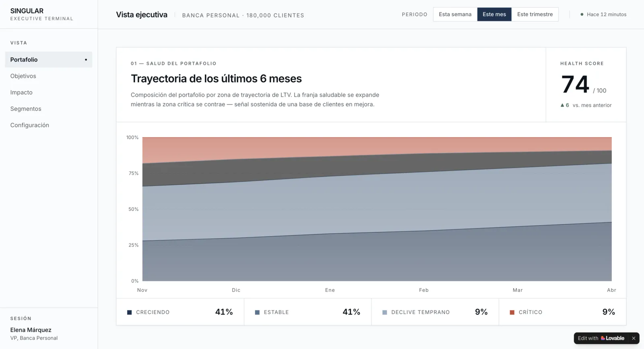The width and height of the screenshot is (644, 349).
Task: Click the Elena Márquez session name
Action: (31, 330)
